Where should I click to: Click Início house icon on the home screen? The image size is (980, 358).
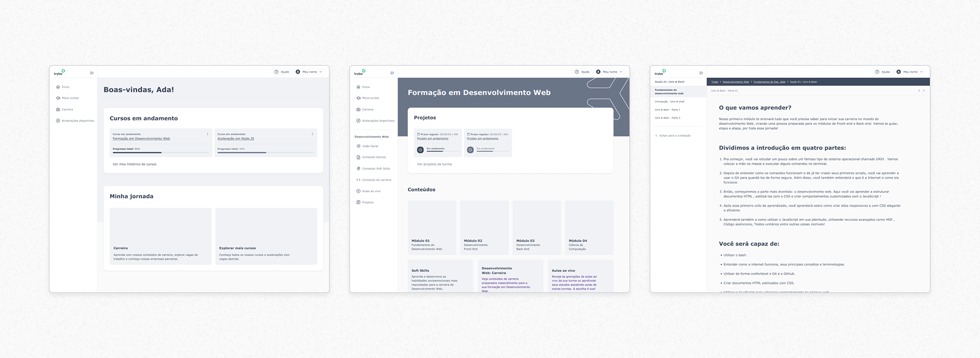[58, 87]
